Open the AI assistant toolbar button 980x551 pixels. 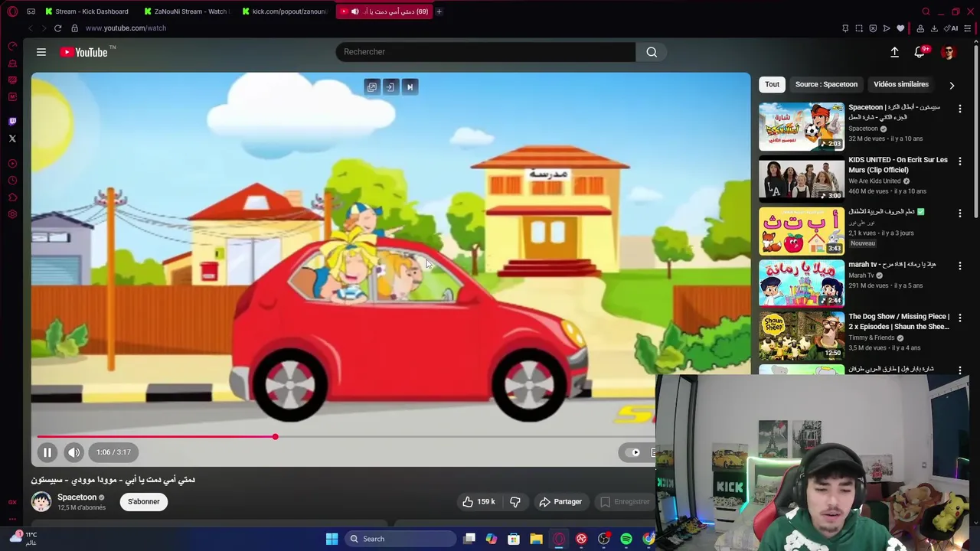point(952,28)
